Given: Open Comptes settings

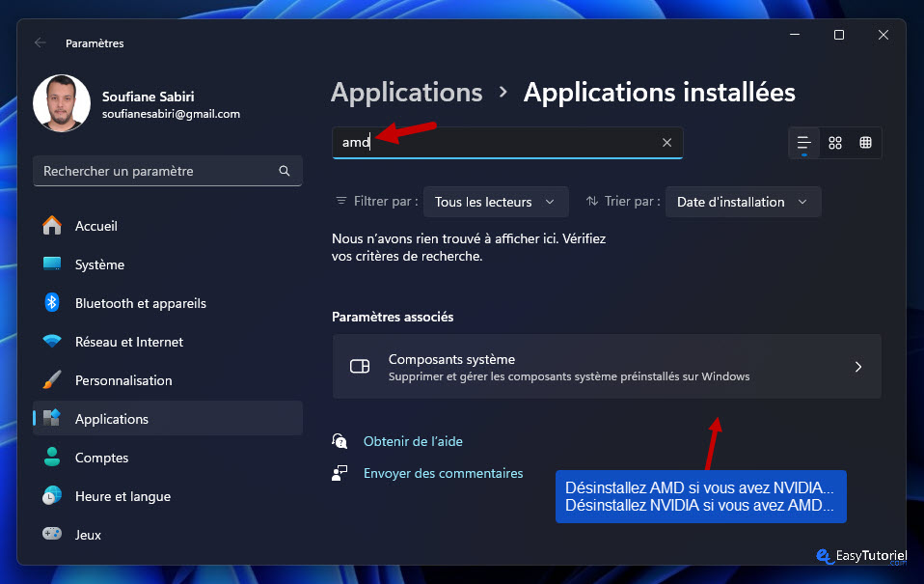Looking at the screenshot, I should 168,458.
